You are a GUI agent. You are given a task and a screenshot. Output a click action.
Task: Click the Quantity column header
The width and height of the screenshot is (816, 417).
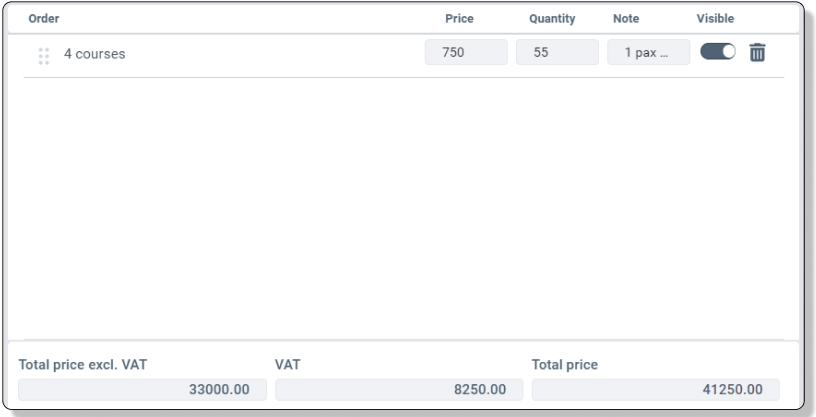[x=551, y=18]
